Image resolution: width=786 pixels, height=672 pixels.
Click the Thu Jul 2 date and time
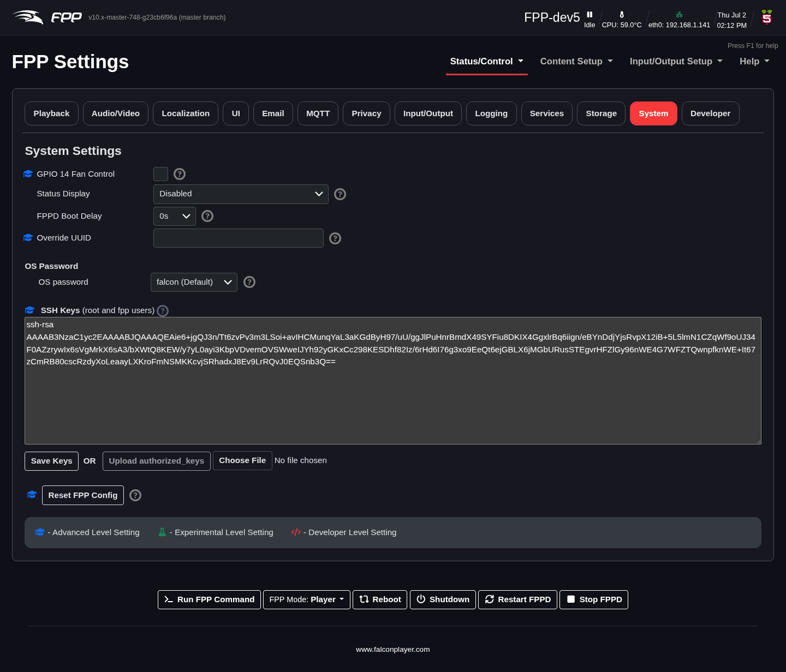point(732,20)
